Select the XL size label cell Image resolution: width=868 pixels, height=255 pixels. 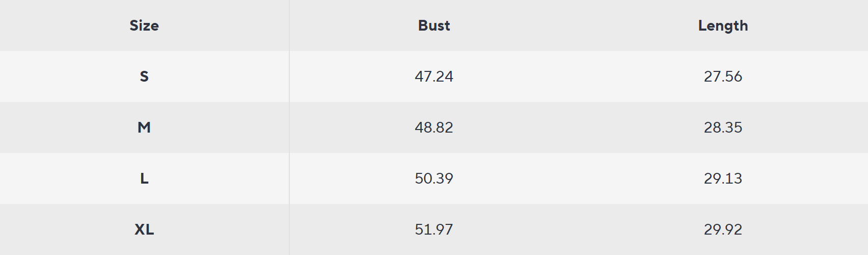tap(144, 229)
